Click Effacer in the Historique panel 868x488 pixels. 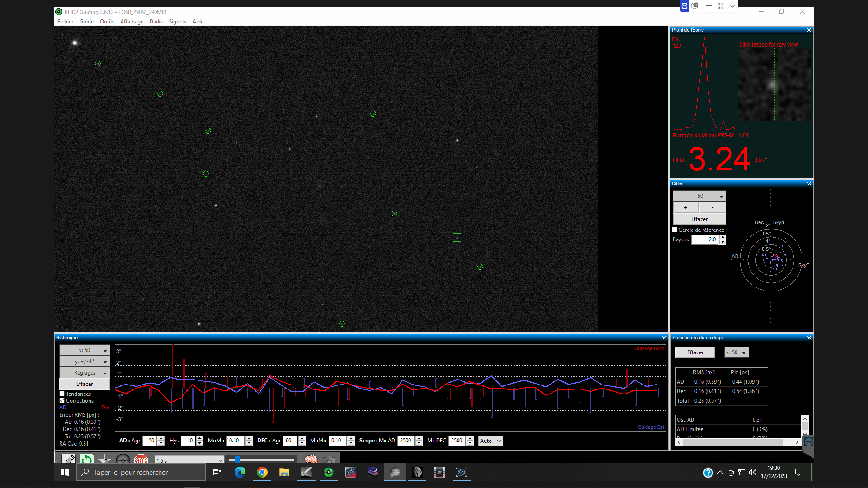click(85, 384)
